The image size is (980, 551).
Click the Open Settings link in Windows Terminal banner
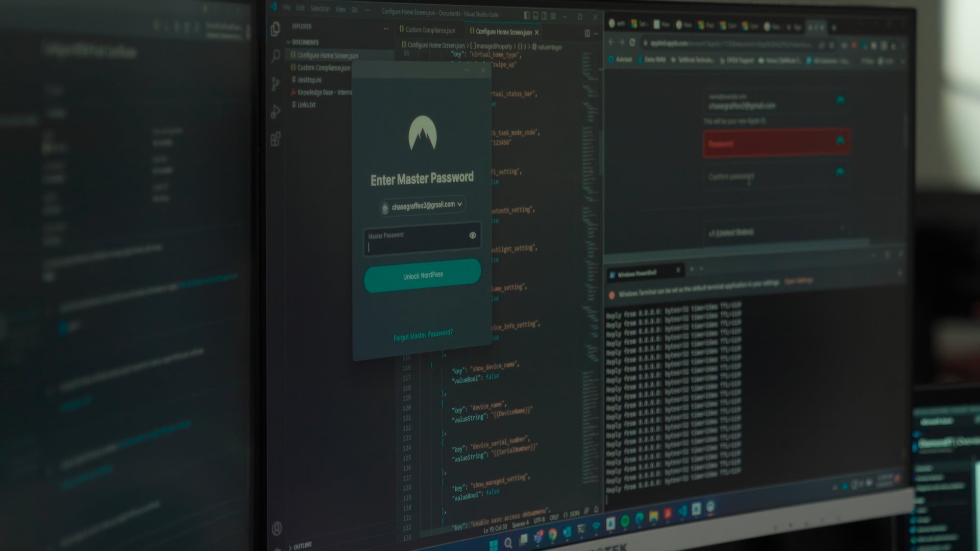tap(799, 281)
